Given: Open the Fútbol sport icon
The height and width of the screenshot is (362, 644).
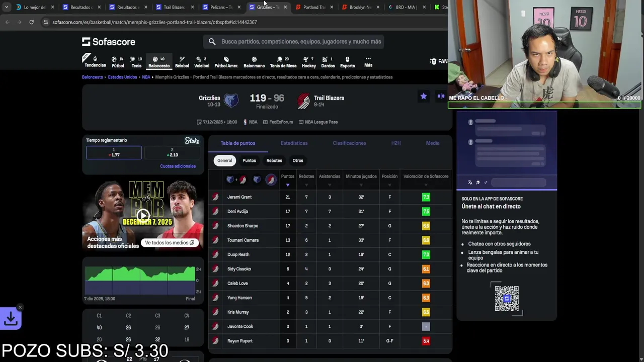Looking at the screenshot, I should click(118, 62).
